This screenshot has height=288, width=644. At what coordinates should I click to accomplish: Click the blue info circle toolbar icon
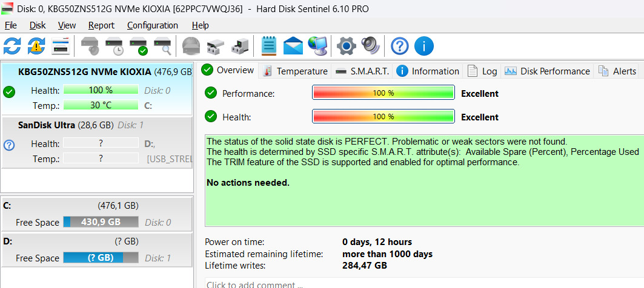tap(424, 45)
